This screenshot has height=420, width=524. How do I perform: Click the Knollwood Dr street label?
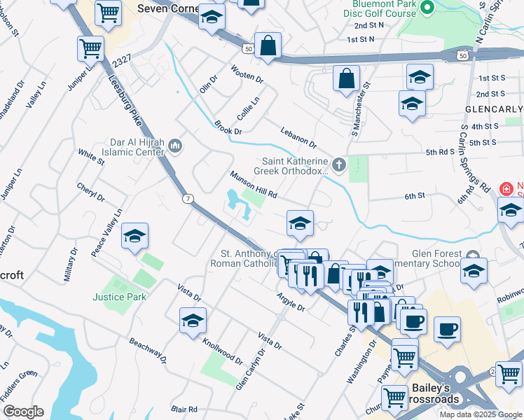223,351
